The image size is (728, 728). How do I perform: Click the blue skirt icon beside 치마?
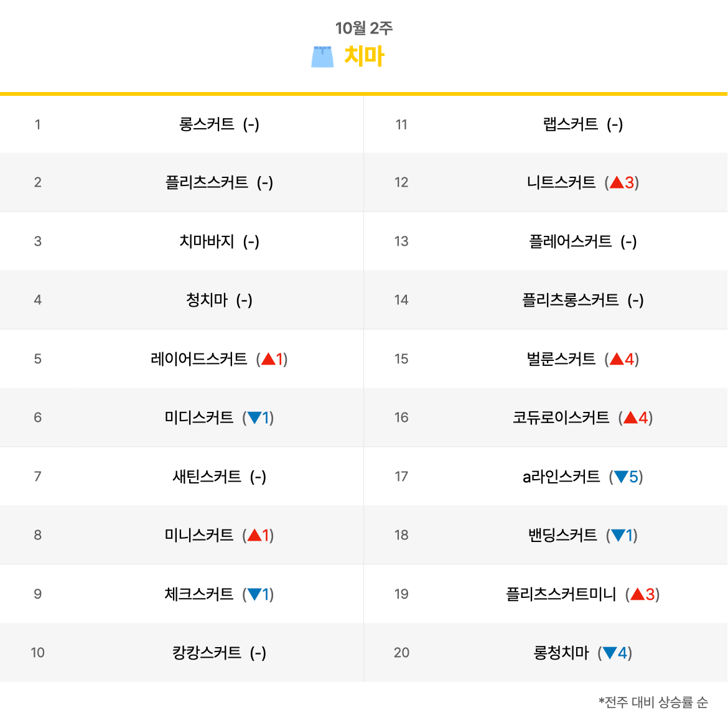click(322, 57)
